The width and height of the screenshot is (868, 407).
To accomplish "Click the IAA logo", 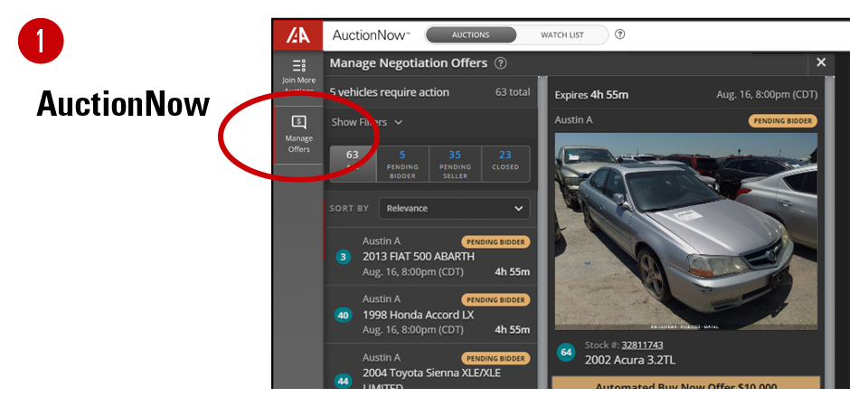I will click(x=297, y=35).
